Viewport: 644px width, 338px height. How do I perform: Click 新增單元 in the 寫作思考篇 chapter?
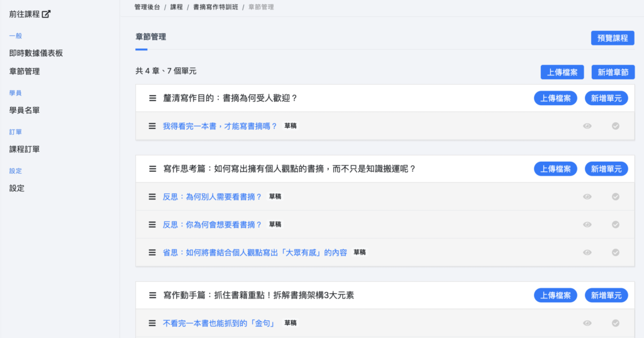[x=606, y=169]
